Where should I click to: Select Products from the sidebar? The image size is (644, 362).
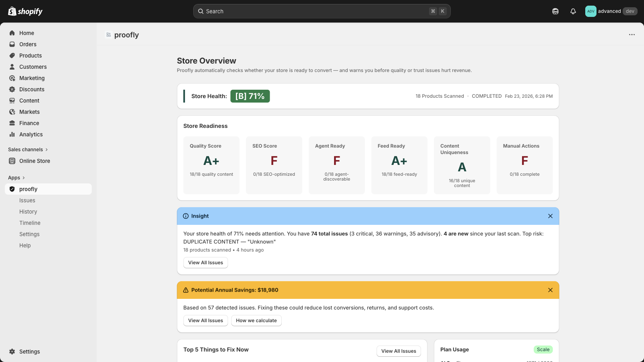pyautogui.click(x=30, y=56)
